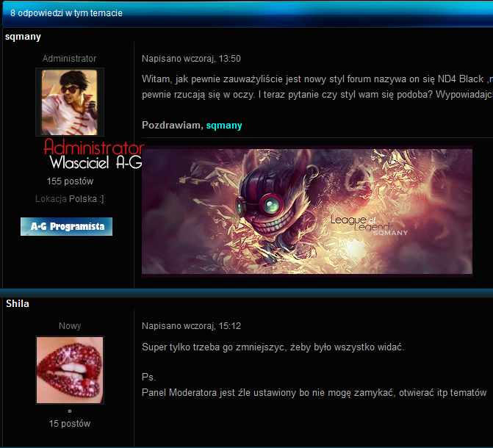The width and height of the screenshot is (493, 448).
Task: Click the 'Wlasciciel A-G' title image
Action: click(96, 162)
